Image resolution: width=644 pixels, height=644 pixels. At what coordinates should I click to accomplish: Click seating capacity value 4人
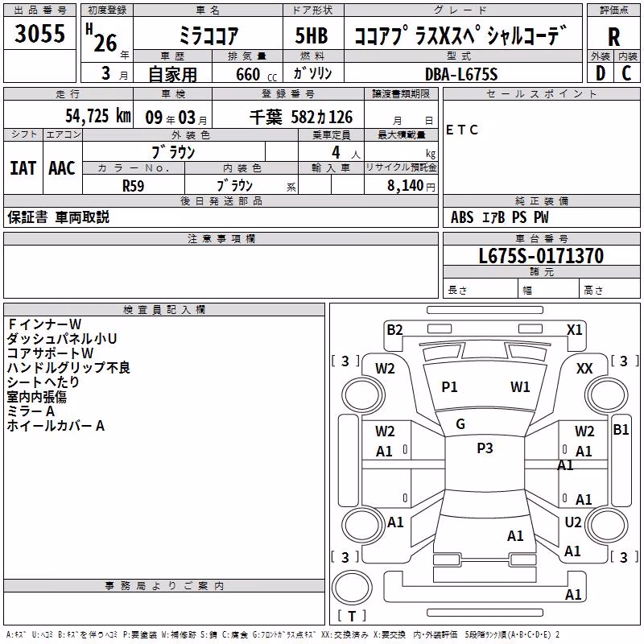(345, 153)
